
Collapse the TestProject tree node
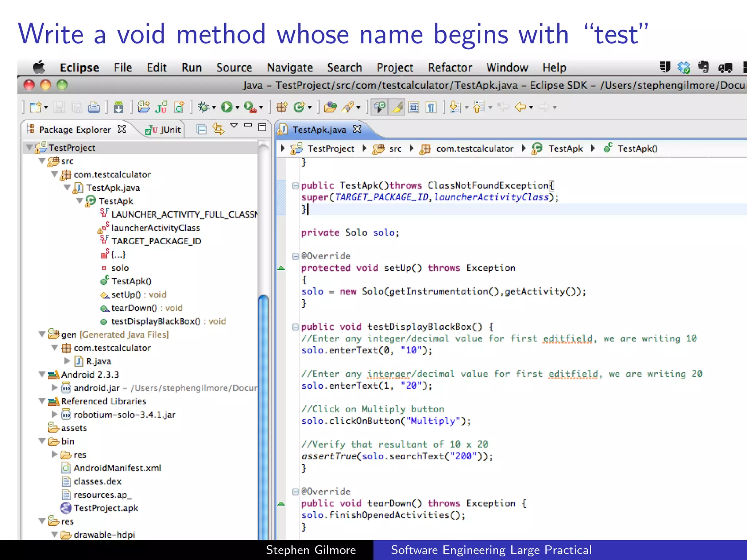29,148
